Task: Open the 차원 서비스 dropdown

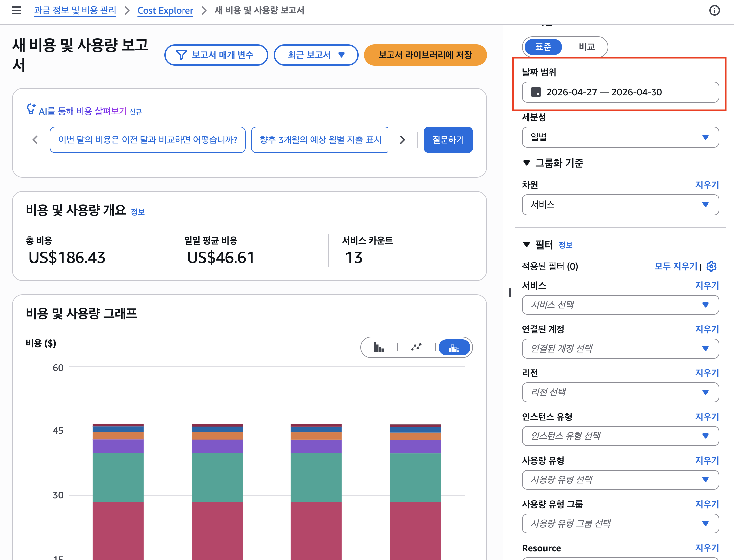Action: click(x=620, y=205)
